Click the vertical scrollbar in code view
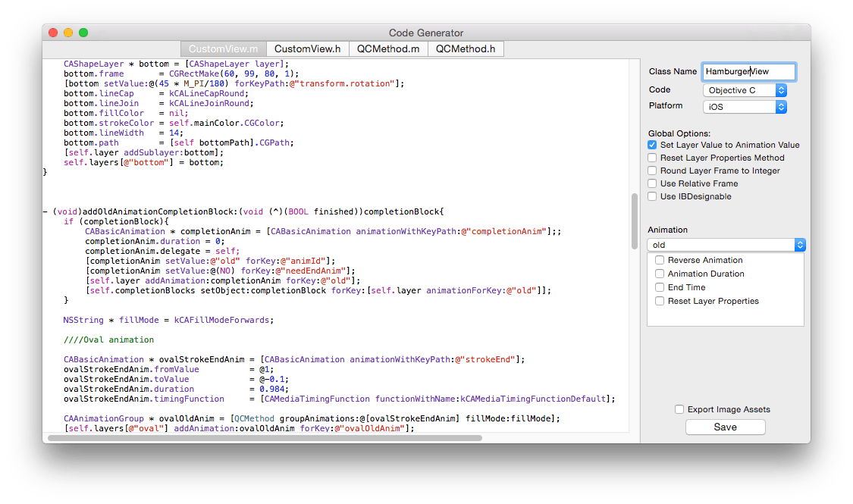This screenshot has height=504, width=853. [x=635, y=221]
